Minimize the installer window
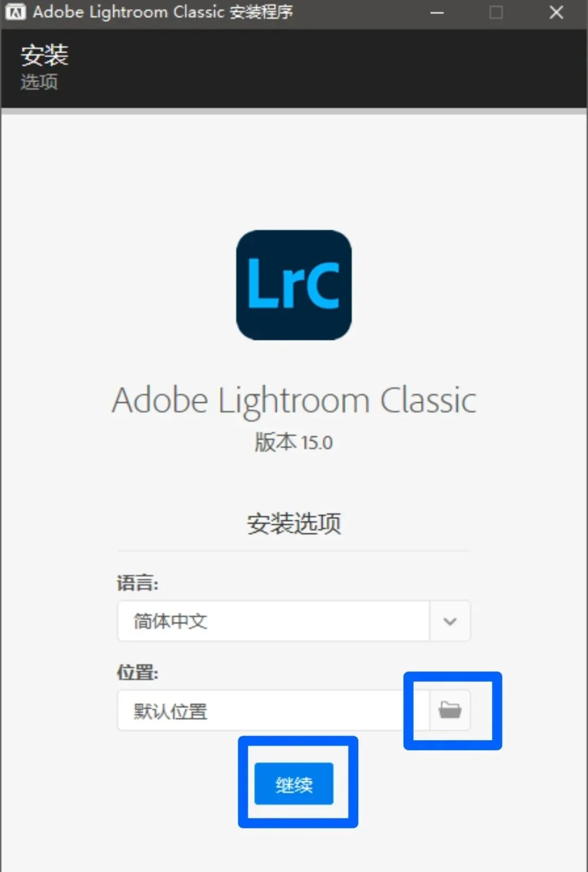 [437, 12]
